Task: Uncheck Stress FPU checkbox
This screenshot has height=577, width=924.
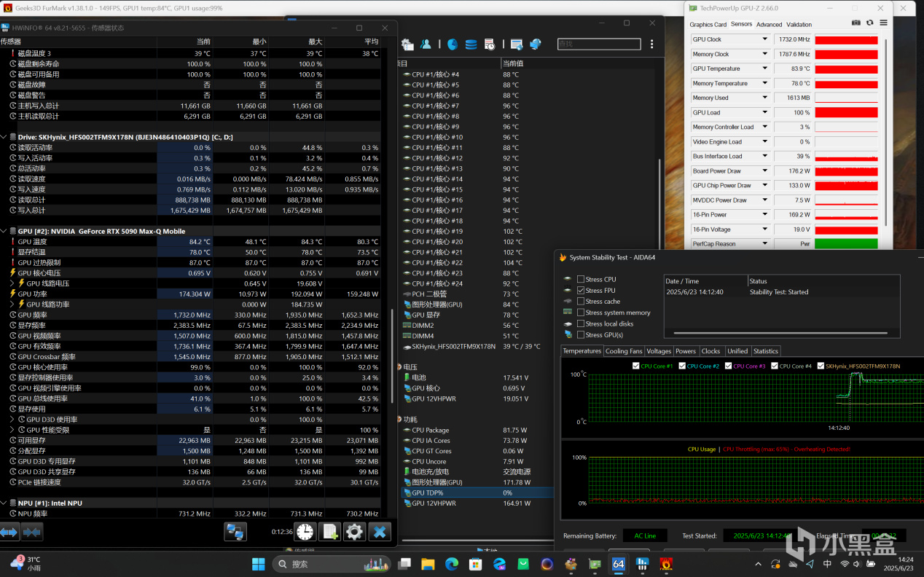Action: (581, 291)
